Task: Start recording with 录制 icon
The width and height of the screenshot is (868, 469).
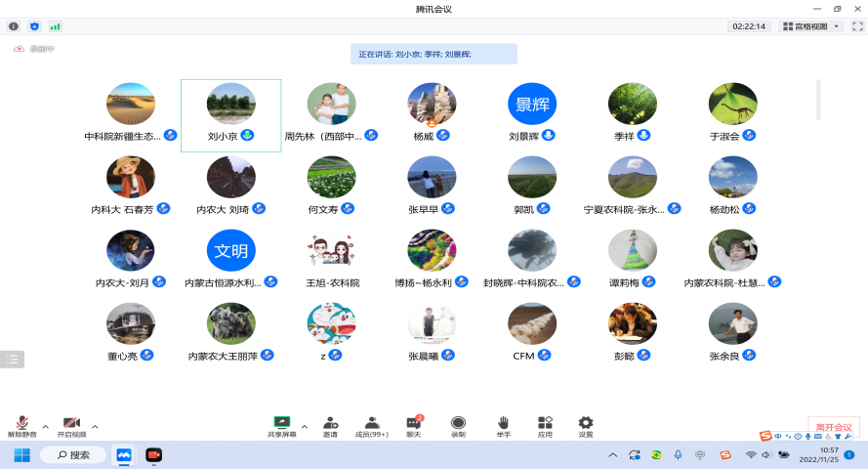Action: point(458,426)
